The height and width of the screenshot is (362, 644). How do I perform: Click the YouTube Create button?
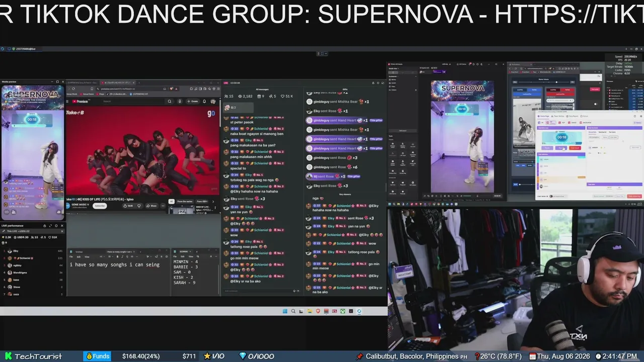(x=193, y=101)
